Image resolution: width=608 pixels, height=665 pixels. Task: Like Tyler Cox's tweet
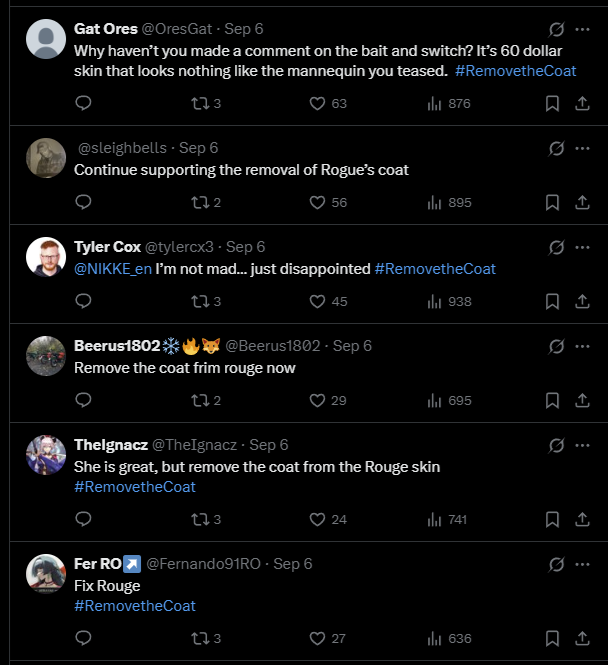click(x=318, y=301)
